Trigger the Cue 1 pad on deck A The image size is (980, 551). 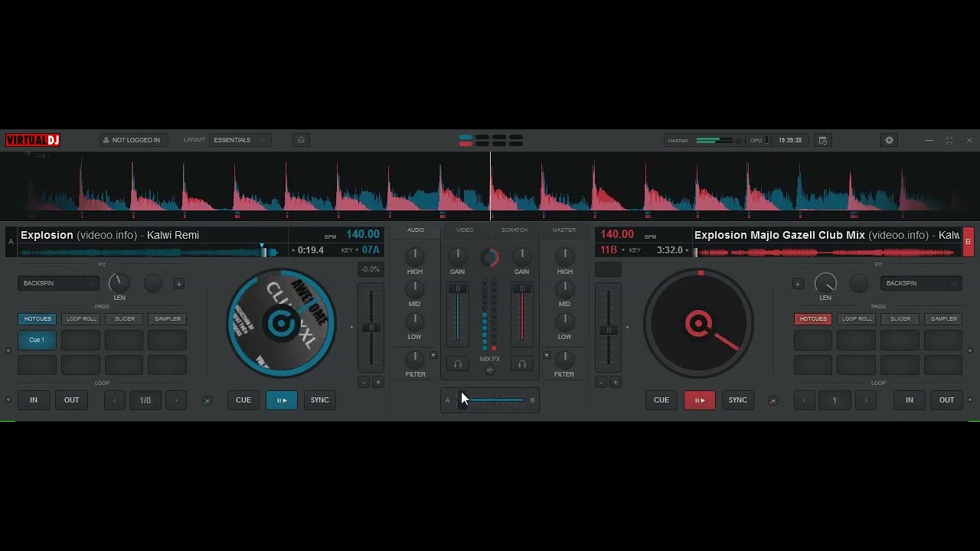tap(37, 340)
